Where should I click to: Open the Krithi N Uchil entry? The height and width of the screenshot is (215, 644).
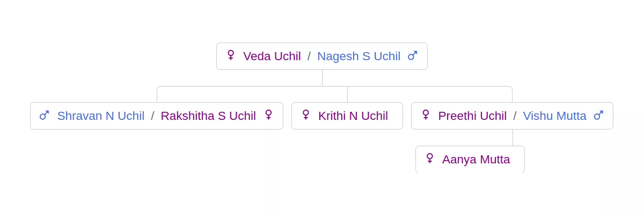353,116
